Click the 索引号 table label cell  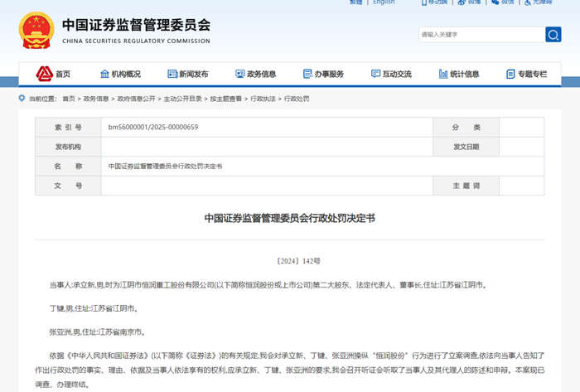69,128
